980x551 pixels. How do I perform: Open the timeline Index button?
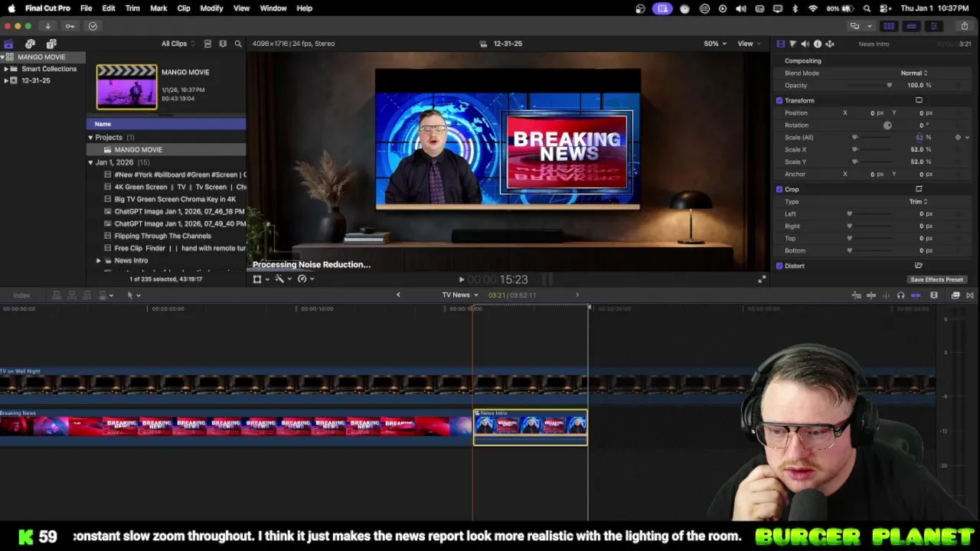[x=21, y=295]
